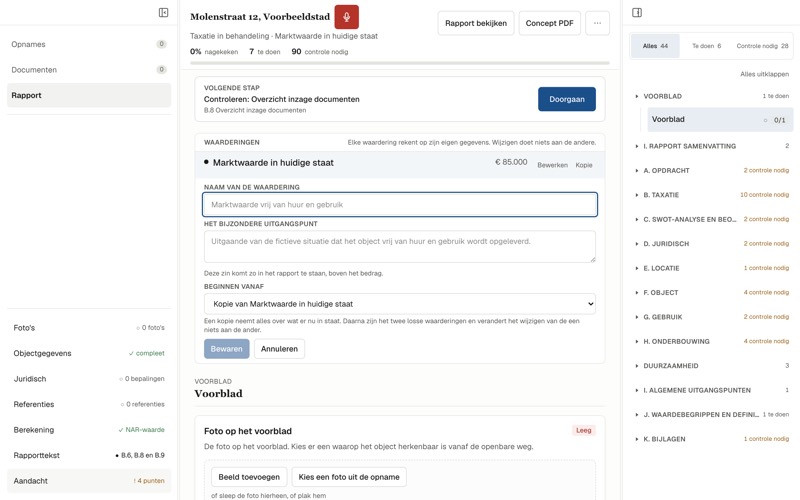Open the Foto's section
The width and height of the screenshot is (800, 500).
coord(89,328)
